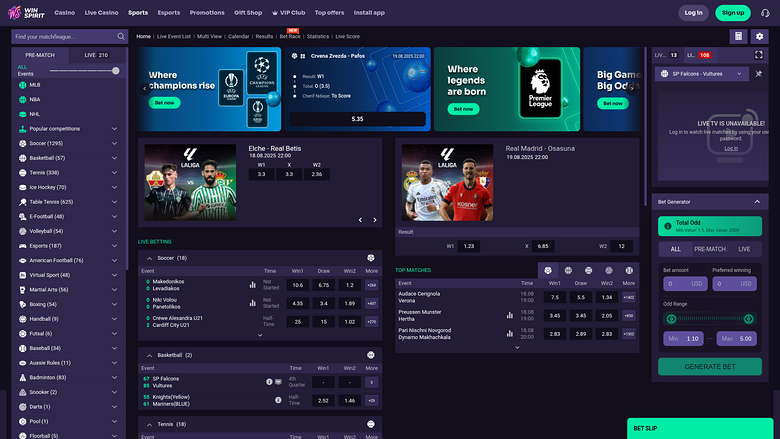Switch to LIVE 210 events toggle

tap(96, 55)
